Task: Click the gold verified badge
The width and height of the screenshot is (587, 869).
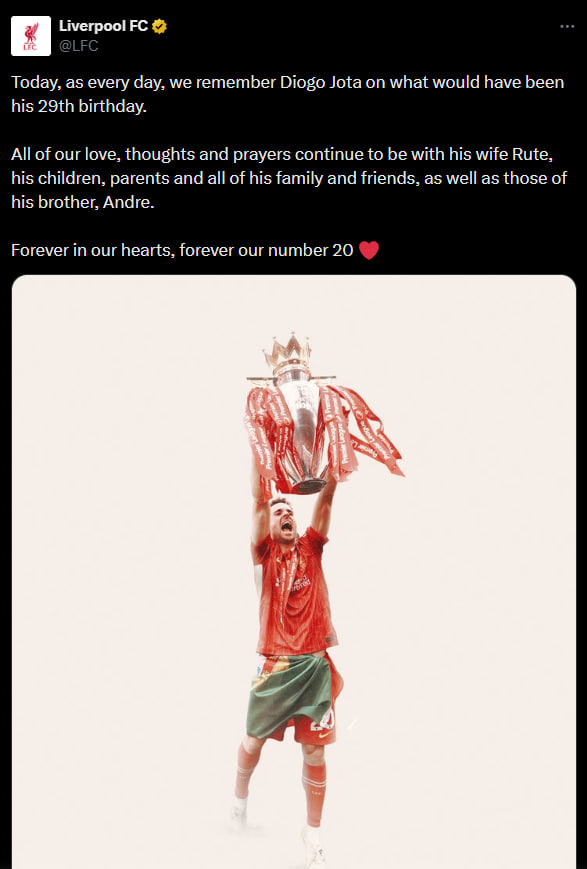Action: (159, 26)
